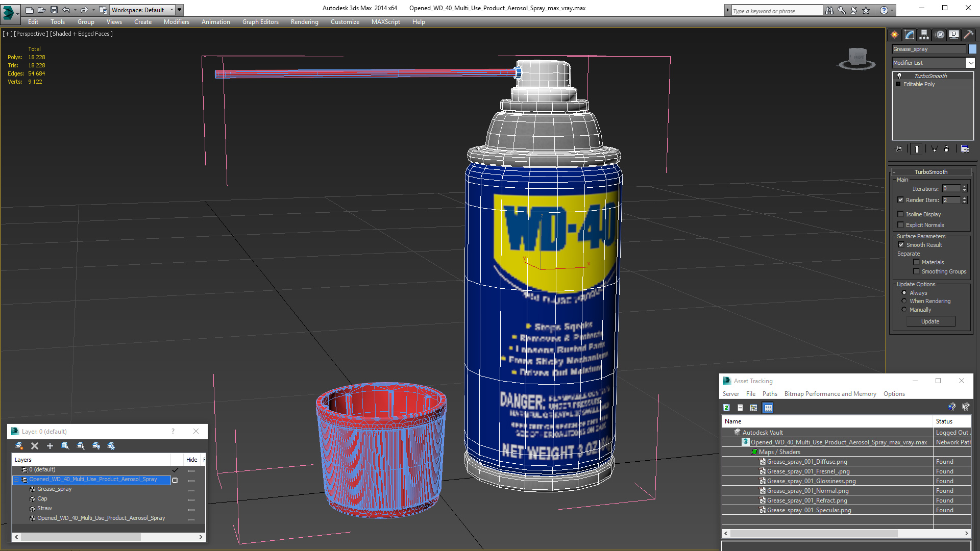980x551 pixels.
Task: Click the TurboSmooth Update button
Action: 930,321
